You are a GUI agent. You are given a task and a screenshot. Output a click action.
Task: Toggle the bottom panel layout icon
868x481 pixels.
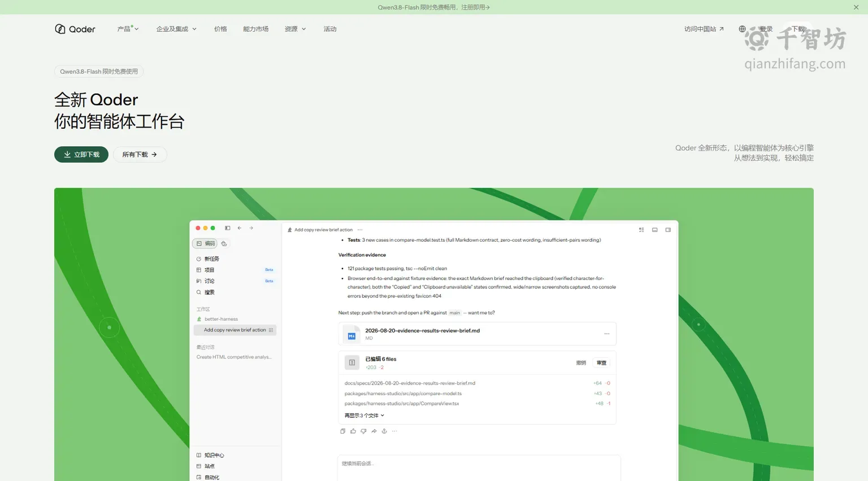(x=655, y=230)
